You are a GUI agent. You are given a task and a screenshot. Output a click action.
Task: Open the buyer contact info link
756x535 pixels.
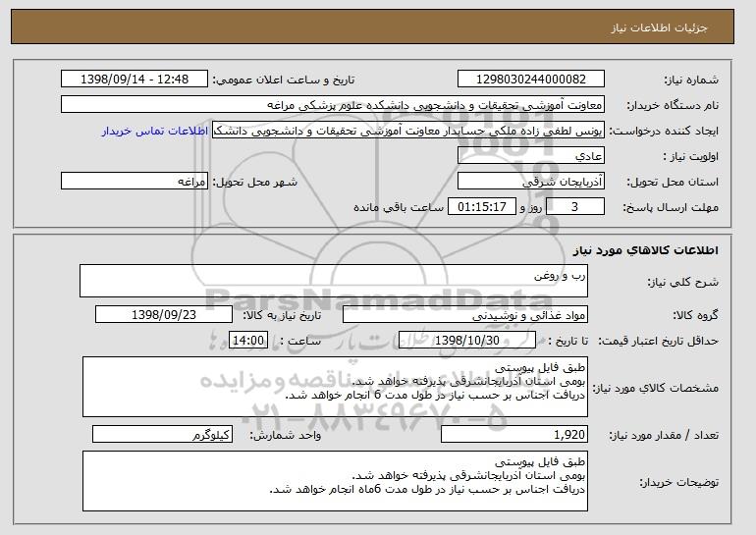click(155, 131)
